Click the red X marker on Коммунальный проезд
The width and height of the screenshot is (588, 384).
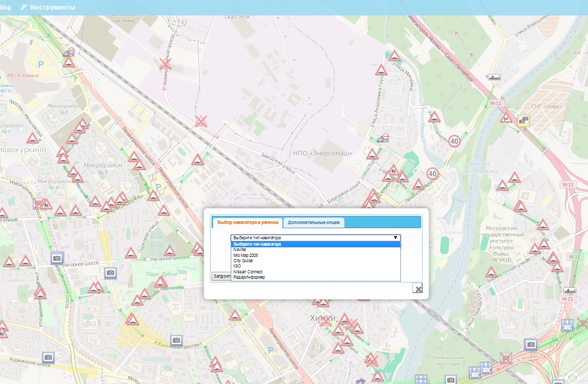(166, 64)
